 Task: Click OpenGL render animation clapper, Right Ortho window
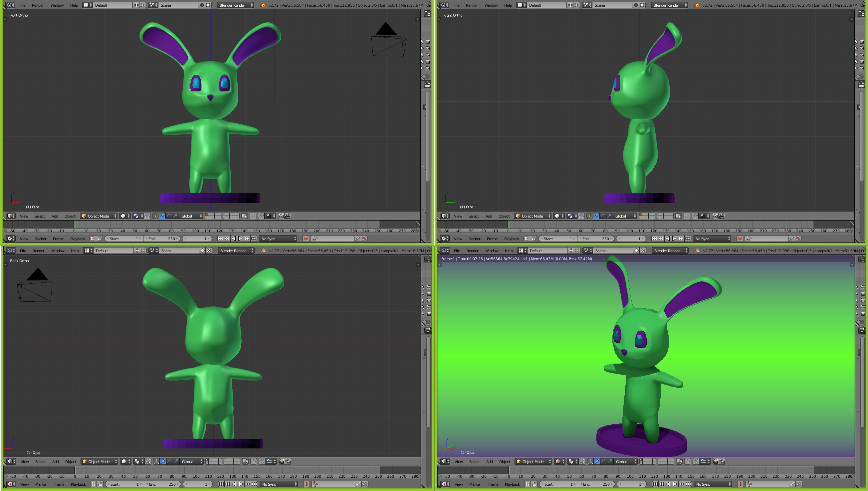pyautogui.click(x=722, y=216)
